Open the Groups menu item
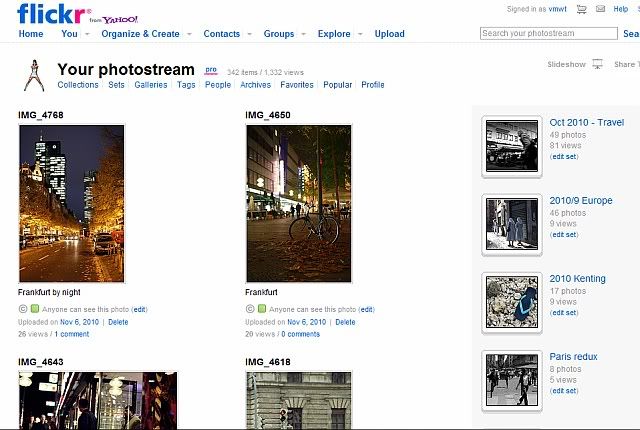 click(279, 34)
